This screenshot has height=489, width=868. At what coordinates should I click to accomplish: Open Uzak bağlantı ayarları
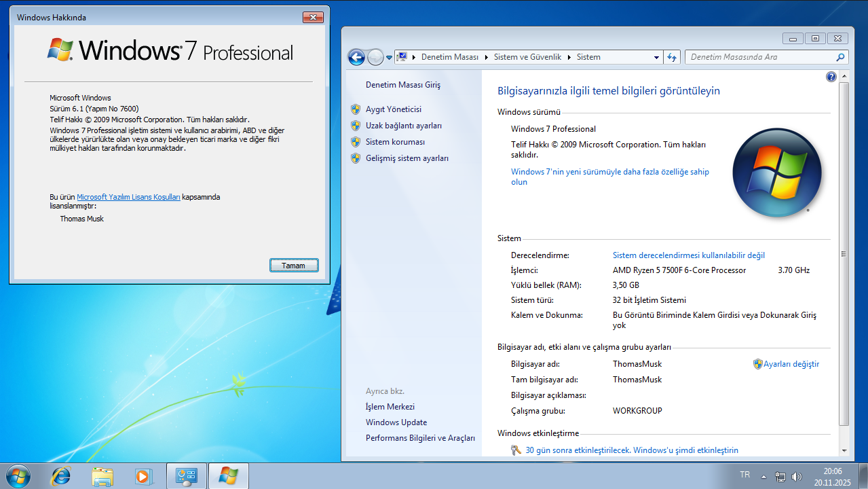[404, 126]
